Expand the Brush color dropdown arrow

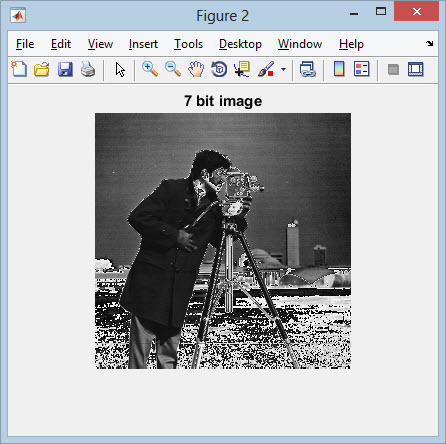283,69
